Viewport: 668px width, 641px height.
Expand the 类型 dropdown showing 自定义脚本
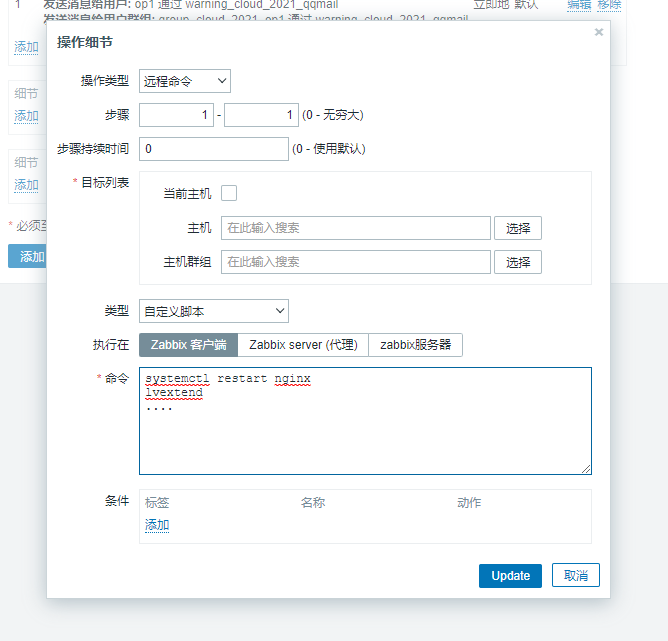(x=213, y=311)
